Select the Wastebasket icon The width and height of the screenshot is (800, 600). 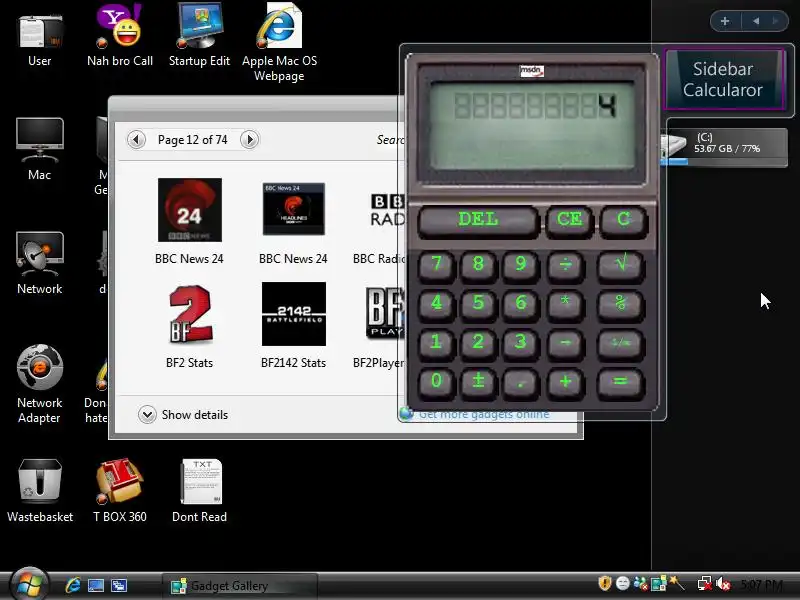pyautogui.click(x=40, y=491)
